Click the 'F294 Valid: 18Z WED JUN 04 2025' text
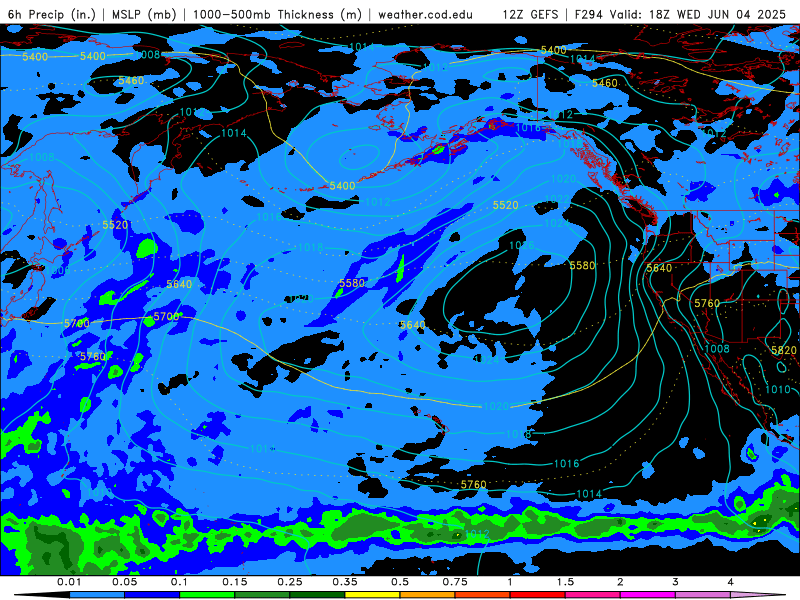This screenshot has width=800, height=600. pos(680,14)
